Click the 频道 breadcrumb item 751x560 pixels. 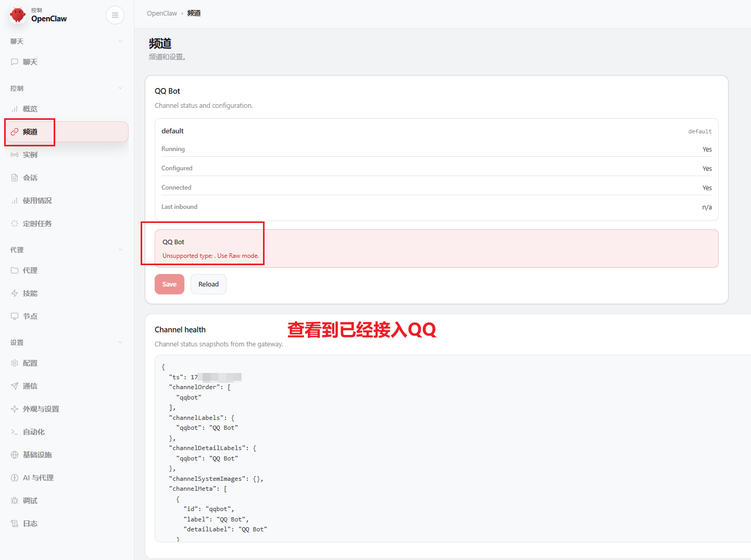point(194,13)
